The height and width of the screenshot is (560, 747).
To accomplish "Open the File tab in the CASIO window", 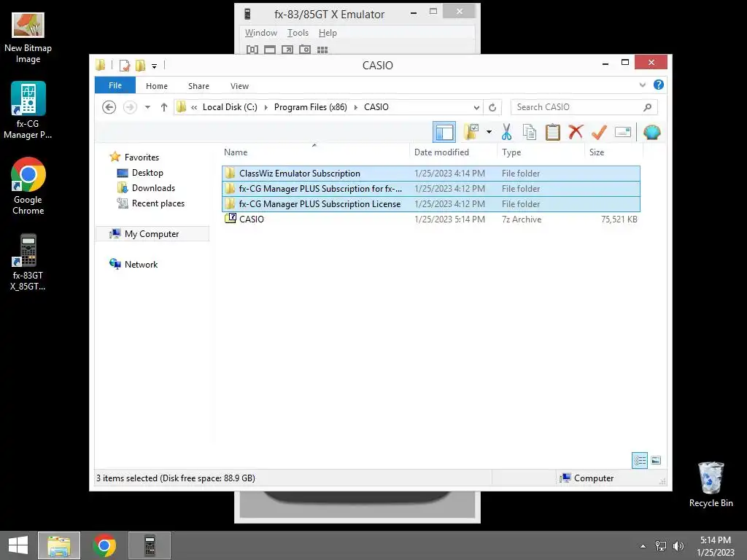I will point(115,85).
